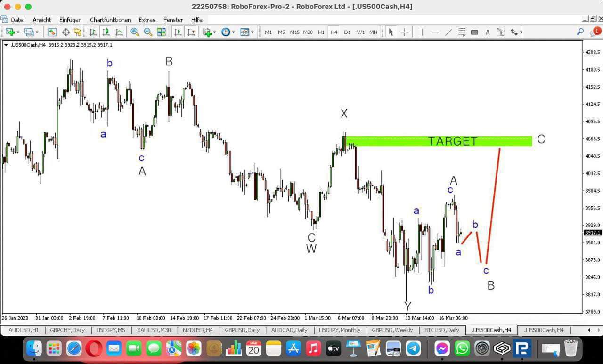
Task: Open the Chartfunktionen menu
Action: 110,20
